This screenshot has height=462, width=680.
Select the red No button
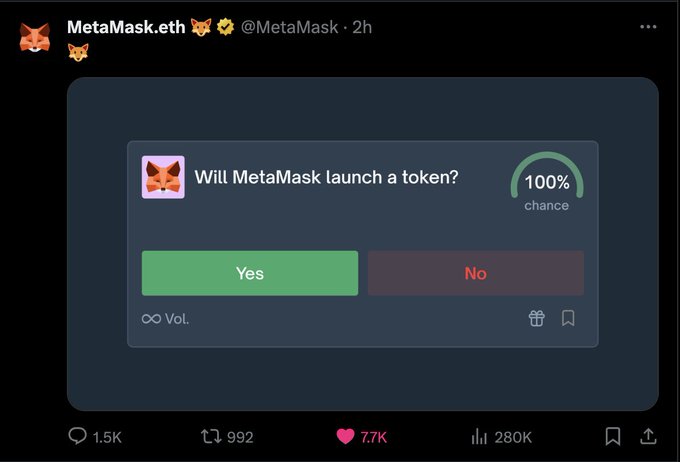click(x=476, y=273)
